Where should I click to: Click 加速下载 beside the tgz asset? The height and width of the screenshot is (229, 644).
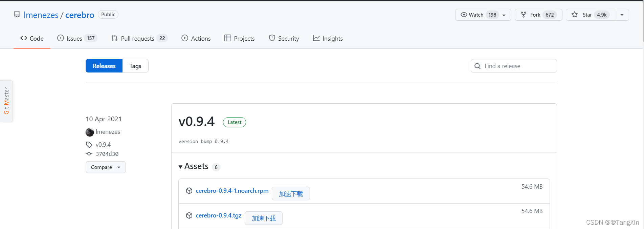[x=264, y=218]
